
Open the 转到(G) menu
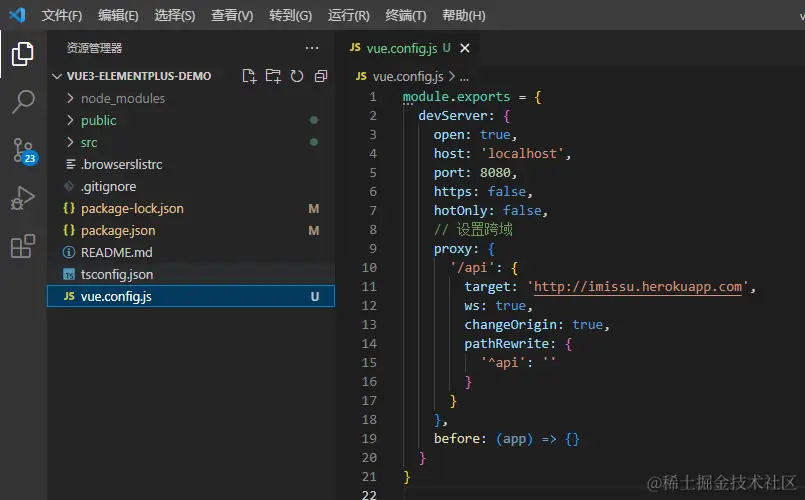point(291,15)
